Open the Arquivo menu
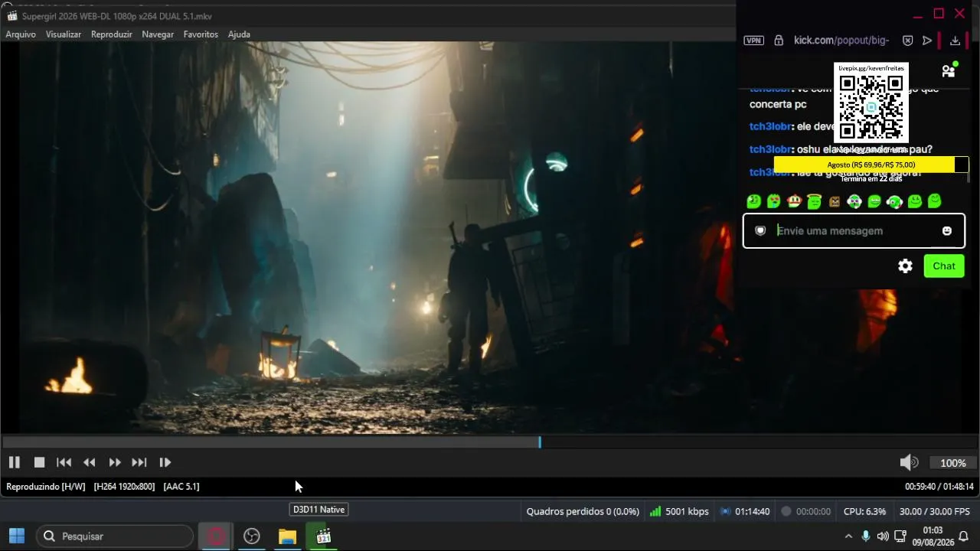Viewport: 980px width, 551px height. click(21, 34)
